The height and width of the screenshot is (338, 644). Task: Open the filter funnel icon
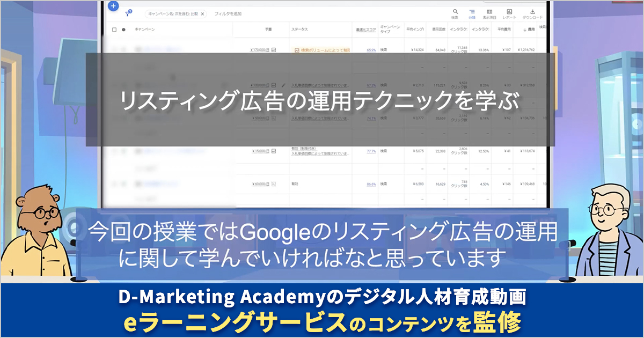coord(128,13)
